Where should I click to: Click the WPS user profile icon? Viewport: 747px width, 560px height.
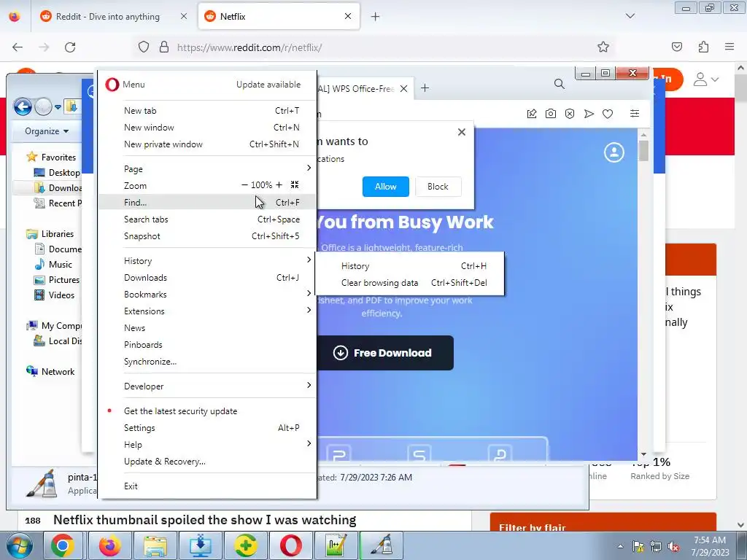click(614, 152)
